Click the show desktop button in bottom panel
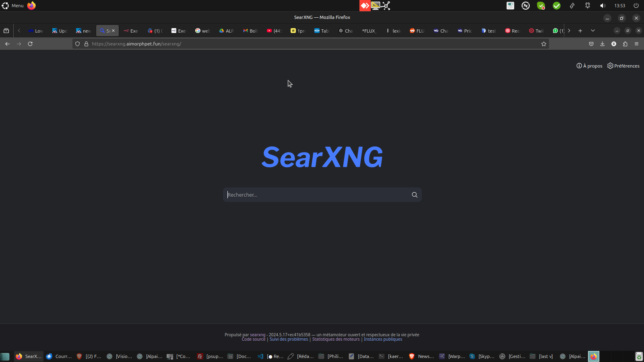 point(5,356)
